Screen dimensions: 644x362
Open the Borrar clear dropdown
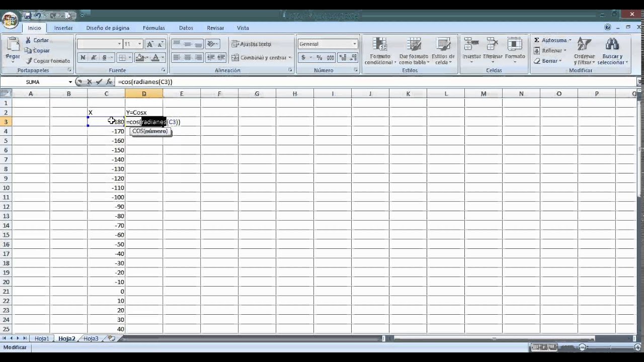[x=547, y=61]
